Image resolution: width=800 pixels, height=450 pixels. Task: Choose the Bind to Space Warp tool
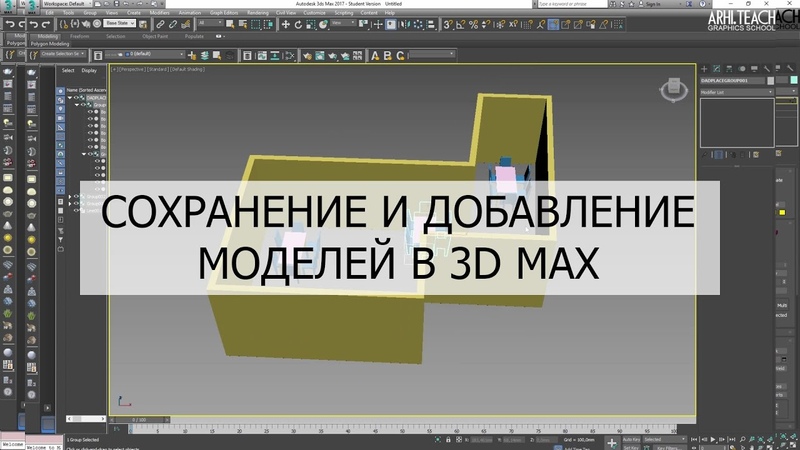coord(186,24)
